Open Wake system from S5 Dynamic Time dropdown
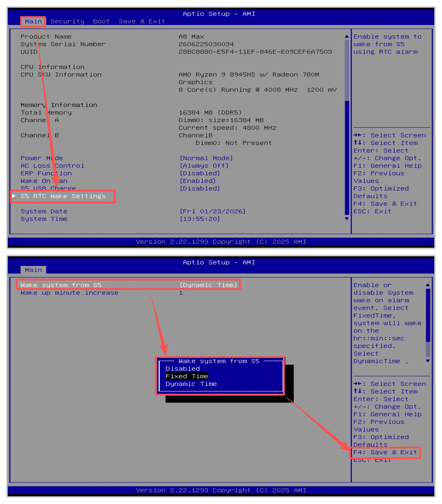The width and height of the screenshot is (442, 504). [208, 285]
